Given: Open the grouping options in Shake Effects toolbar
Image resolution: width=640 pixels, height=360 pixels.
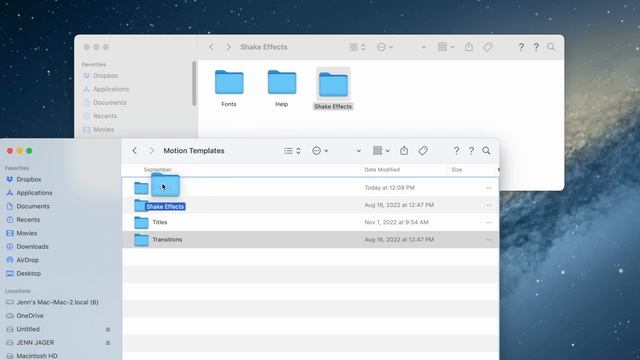Looking at the screenshot, I should (x=446, y=47).
